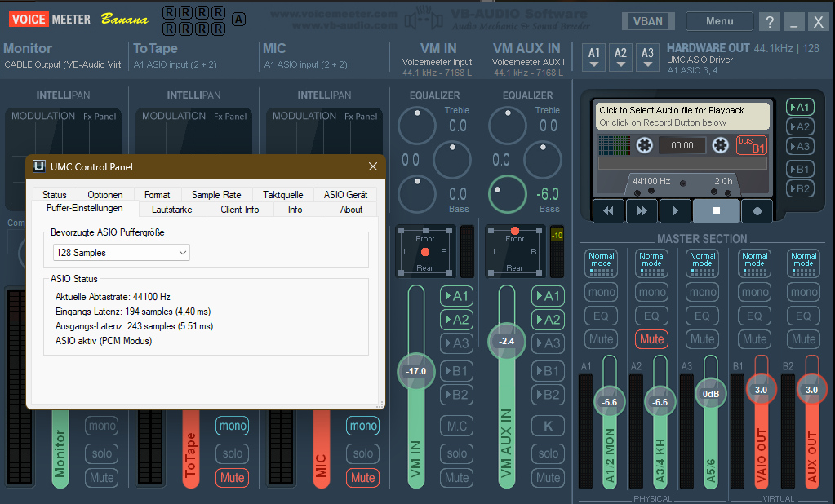Change Normal mode on B2 bus
Screen dimensions: 835x504
point(804,264)
